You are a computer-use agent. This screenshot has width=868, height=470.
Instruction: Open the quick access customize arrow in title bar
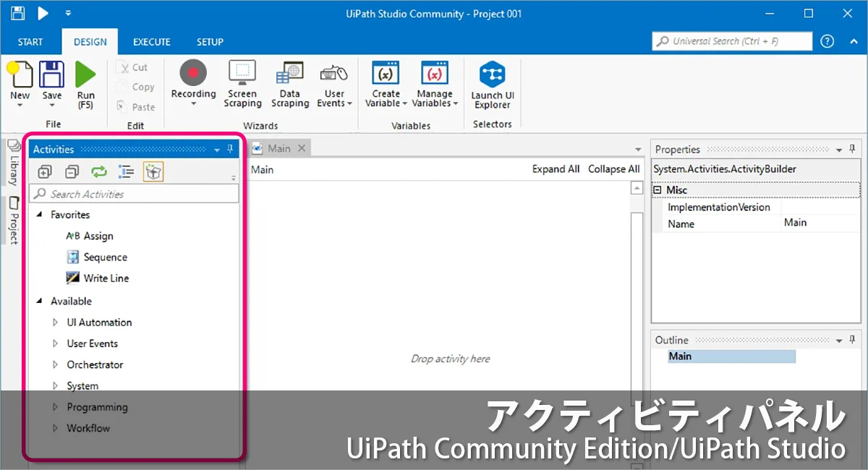[x=68, y=13]
